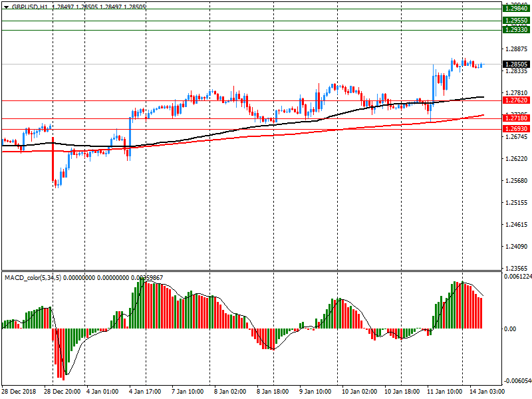Select the 1.29840 green price level label
The height and width of the screenshot is (399, 532).
pyautogui.click(x=517, y=7)
